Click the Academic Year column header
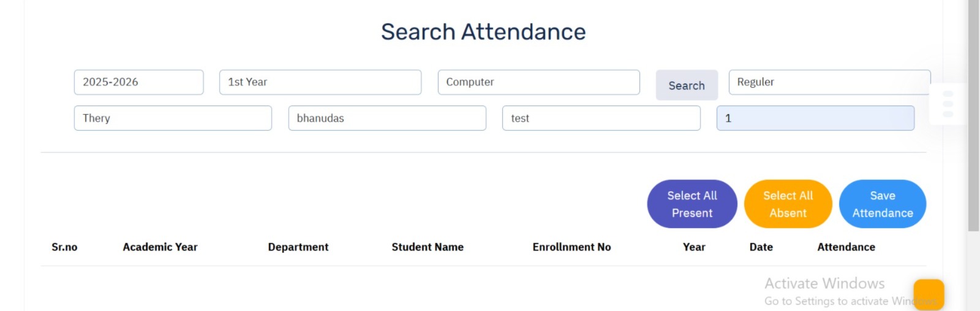Image resolution: width=980 pixels, height=311 pixels. click(160, 247)
